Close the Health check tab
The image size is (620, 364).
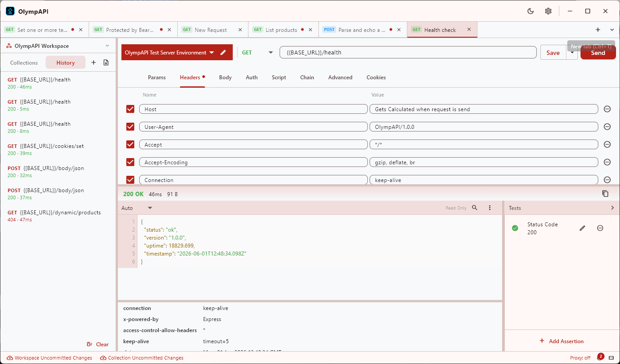click(x=469, y=30)
